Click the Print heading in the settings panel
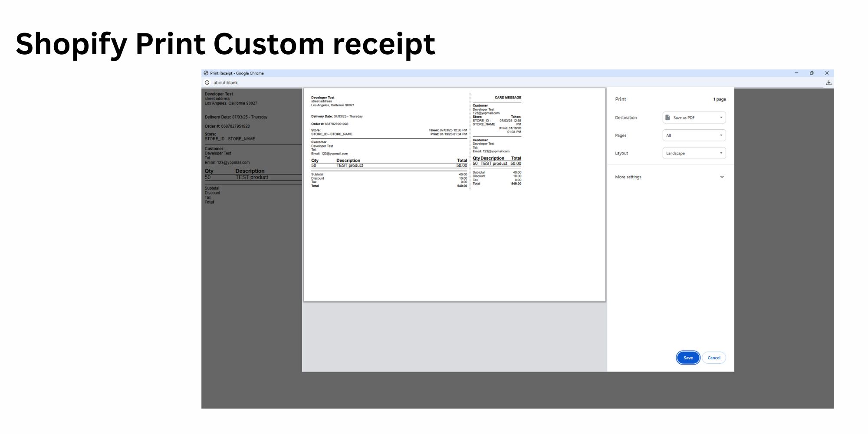 620,99
